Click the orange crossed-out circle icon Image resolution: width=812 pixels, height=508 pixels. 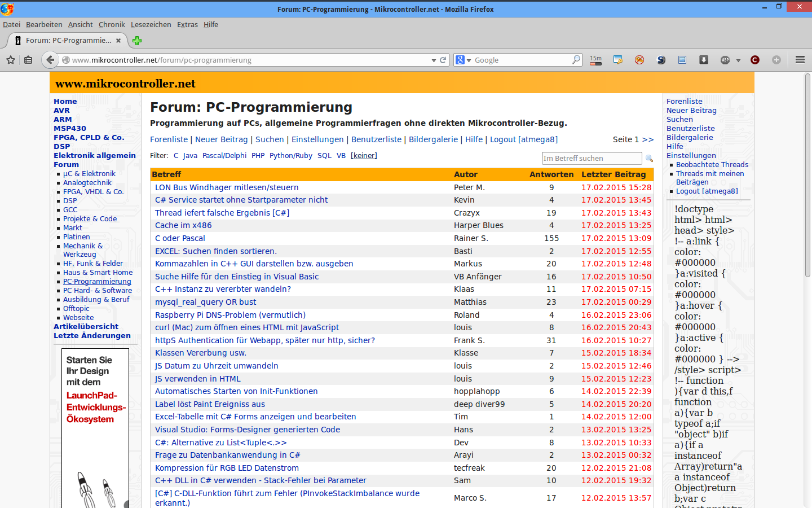[x=639, y=60]
